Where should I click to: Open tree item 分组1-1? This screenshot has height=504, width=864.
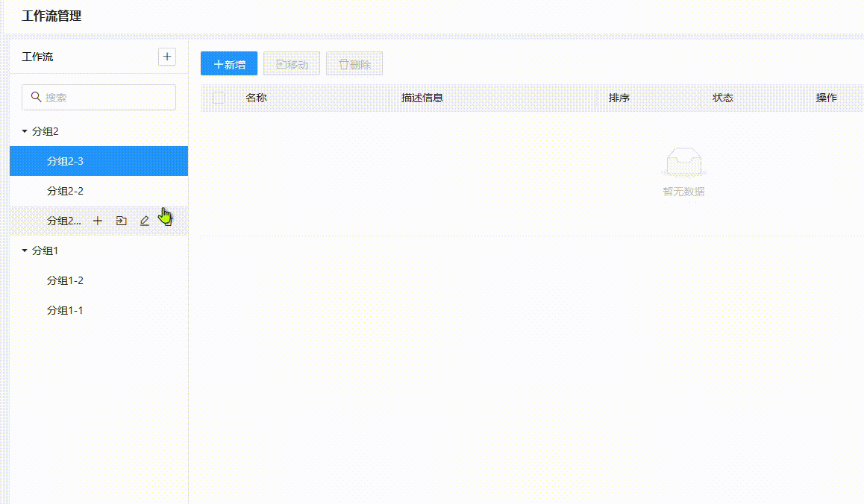pyautogui.click(x=65, y=310)
